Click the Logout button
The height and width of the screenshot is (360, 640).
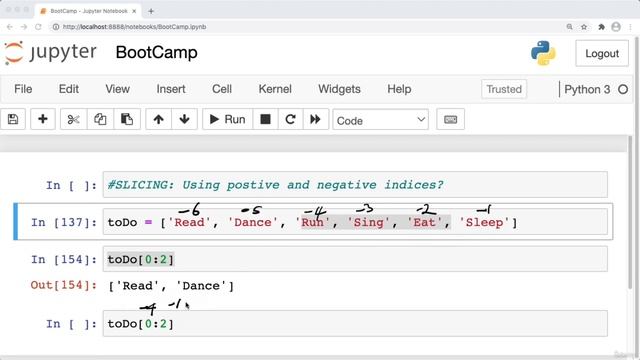pos(602,53)
